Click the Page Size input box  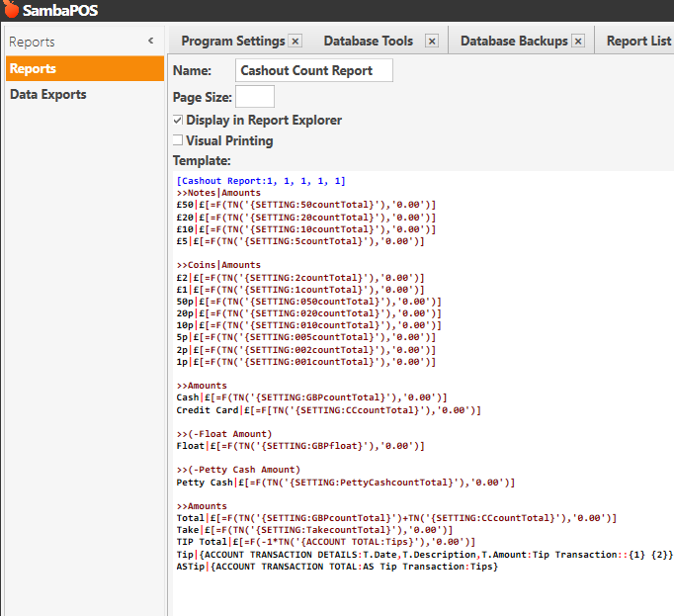254,97
